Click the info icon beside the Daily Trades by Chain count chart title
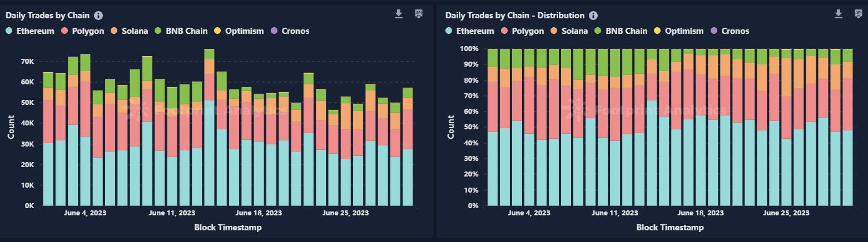Image resolution: width=868 pixels, height=242 pixels. [x=98, y=16]
